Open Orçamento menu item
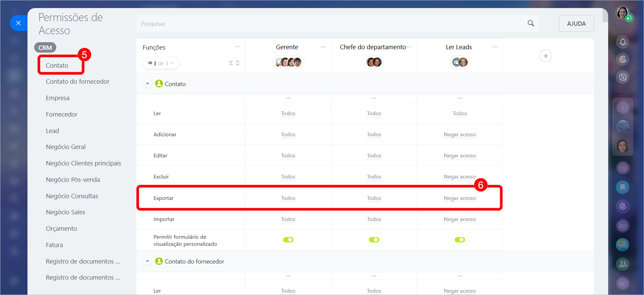This screenshot has height=295, width=644. (61, 228)
